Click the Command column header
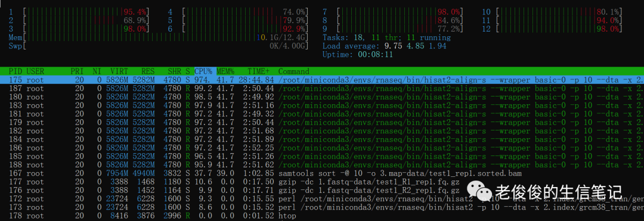 pos(294,71)
